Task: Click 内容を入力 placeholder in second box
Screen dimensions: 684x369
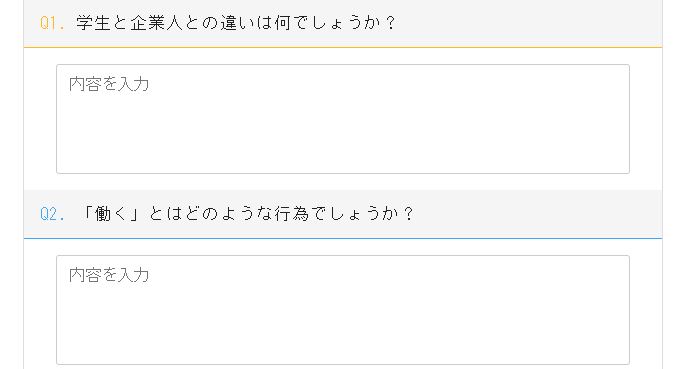Action: point(109,275)
